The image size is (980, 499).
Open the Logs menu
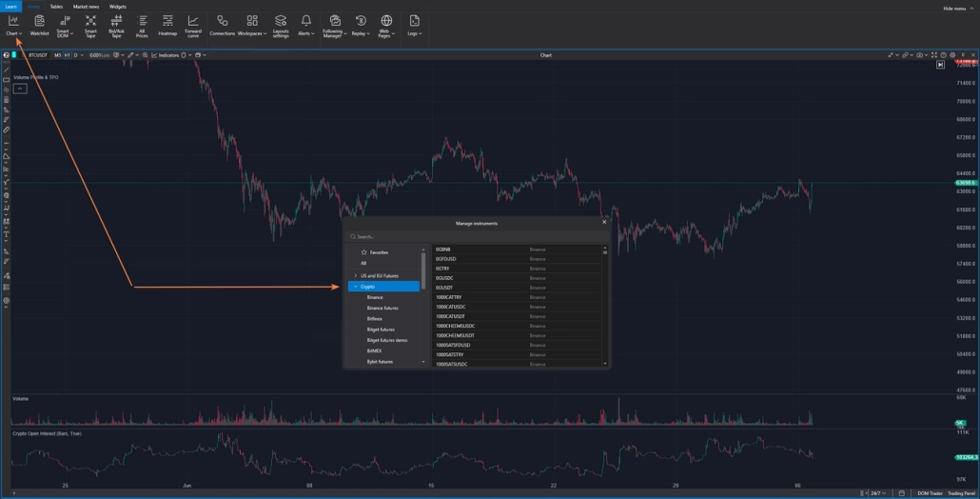415,26
